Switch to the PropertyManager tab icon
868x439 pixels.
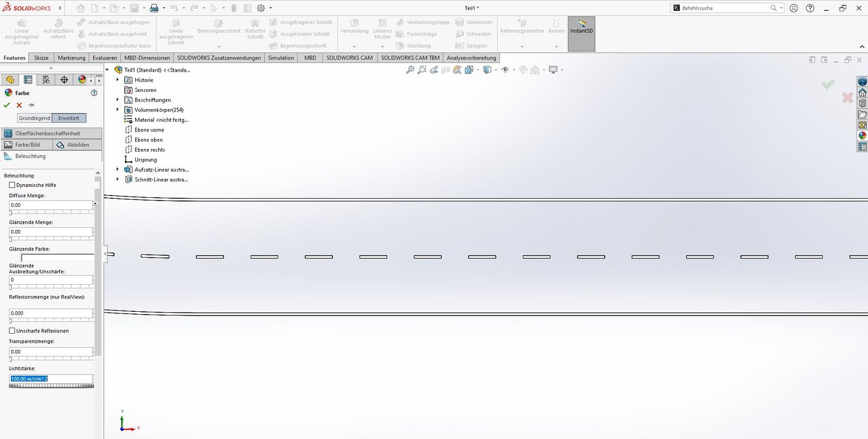[28, 80]
